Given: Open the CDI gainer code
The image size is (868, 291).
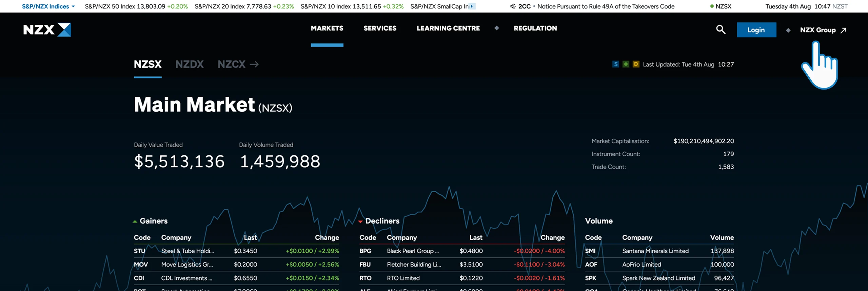Looking at the screenshot, I should pyautogui.click(x=139, y=278).
